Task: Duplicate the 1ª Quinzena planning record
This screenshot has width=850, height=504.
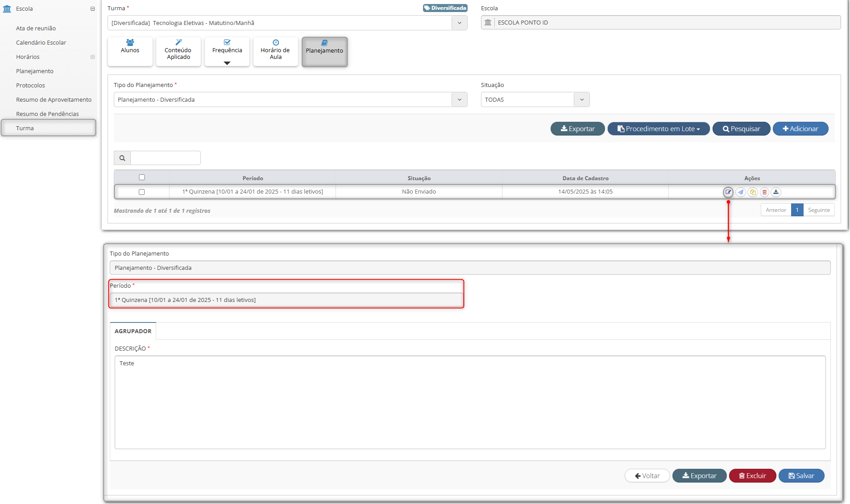Action: (753, 192)
